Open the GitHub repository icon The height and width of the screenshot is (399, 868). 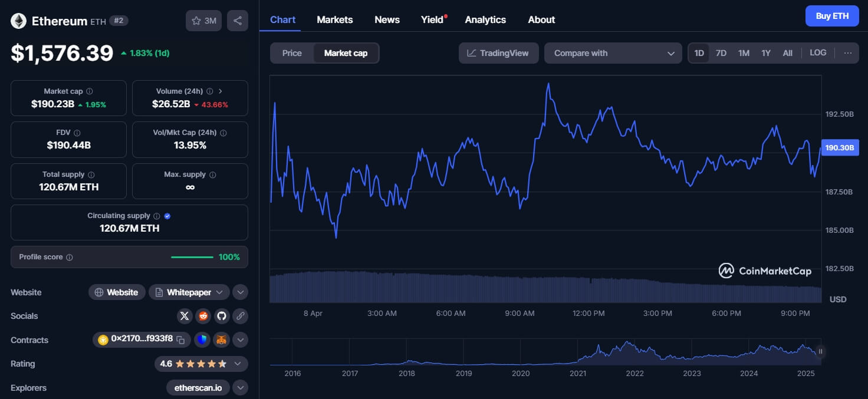[221, 316]
